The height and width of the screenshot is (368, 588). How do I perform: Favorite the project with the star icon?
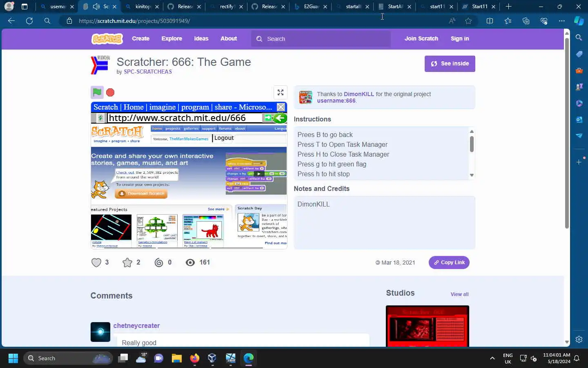point(127,263)
